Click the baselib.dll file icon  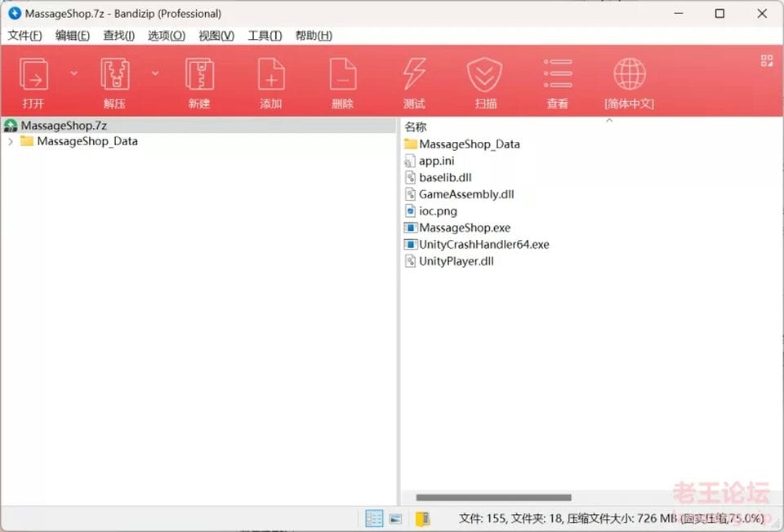pyautogui.click(x=410, y=177)
